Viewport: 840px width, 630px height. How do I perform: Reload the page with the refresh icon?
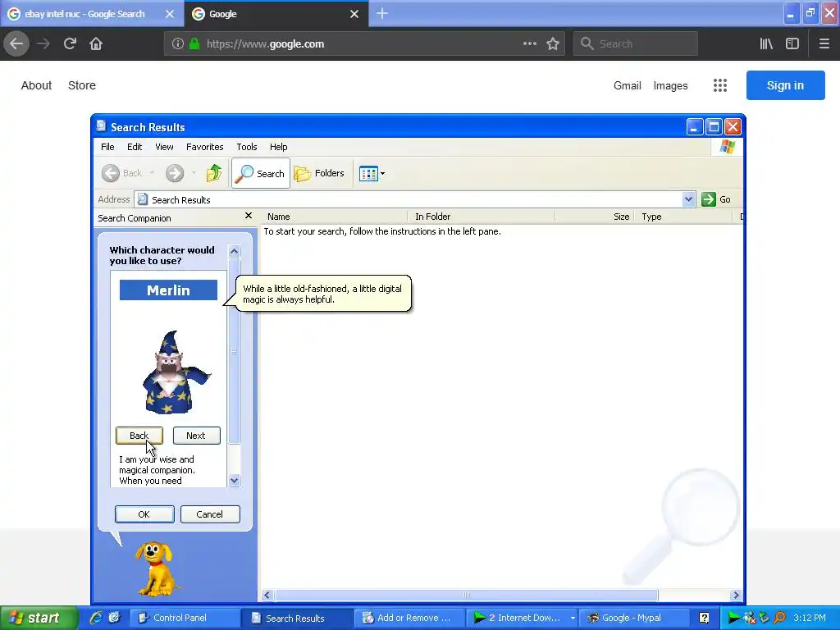tap(70, 43)
